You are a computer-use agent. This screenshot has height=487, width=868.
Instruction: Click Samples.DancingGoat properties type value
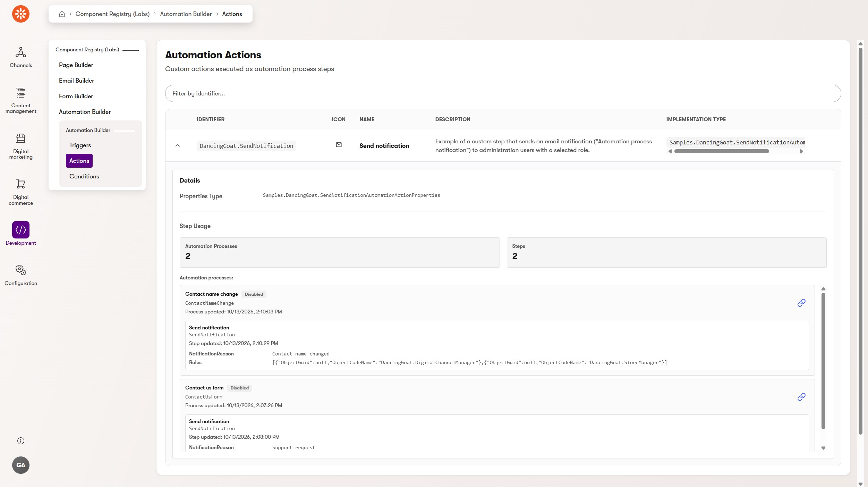coord(351,195)
